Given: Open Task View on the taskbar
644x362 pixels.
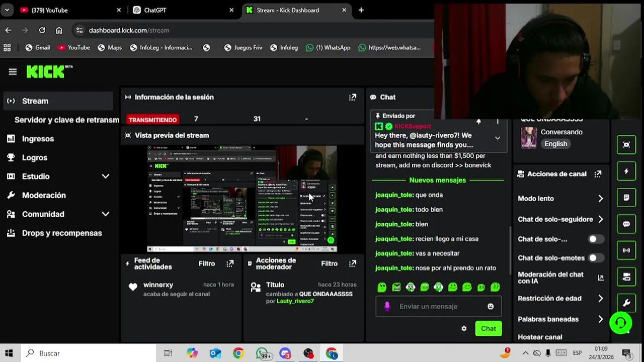Looking at the screenshot, I should [x=168, y=353].
